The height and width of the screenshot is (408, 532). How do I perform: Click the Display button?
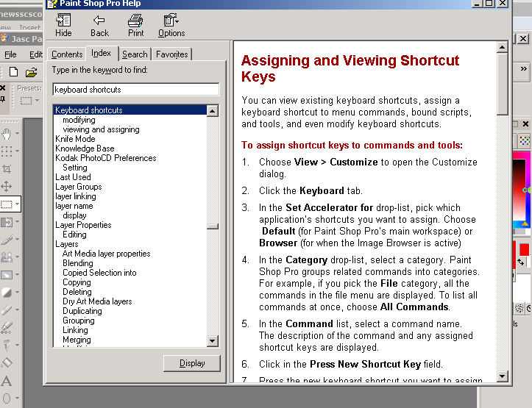pyautogui.click(x=191, y=363)
